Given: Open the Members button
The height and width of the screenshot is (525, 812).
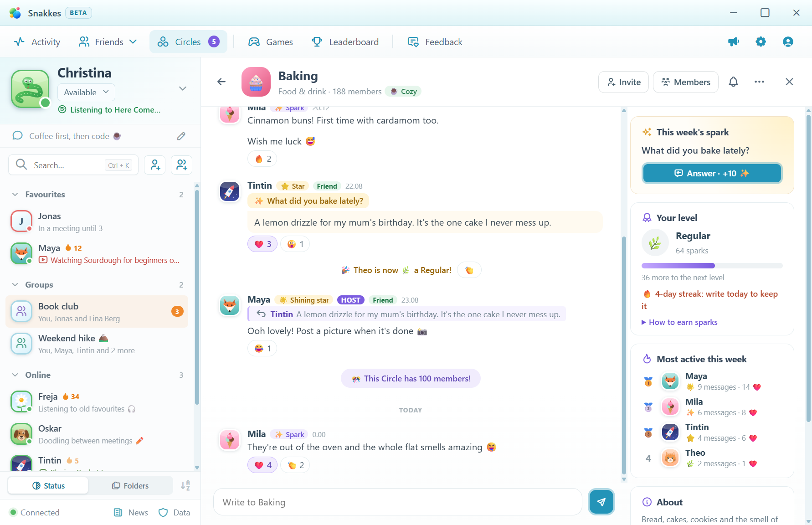Looking at the screenshot, I should click(686, 82).
